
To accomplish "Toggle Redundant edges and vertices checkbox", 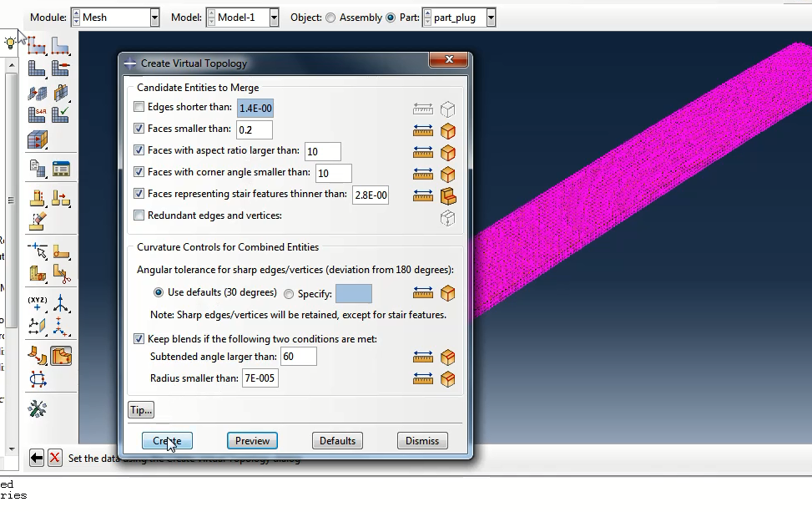I will pos(139,215).
